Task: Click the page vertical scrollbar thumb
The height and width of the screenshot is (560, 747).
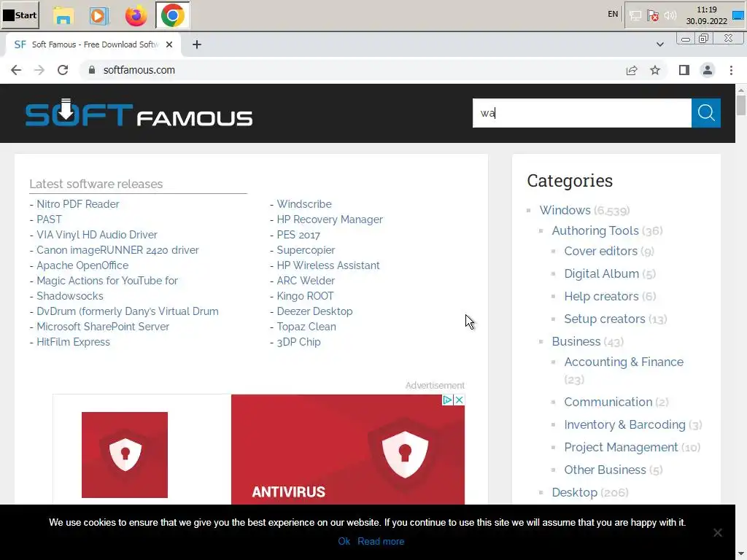Action: (x=741, y=105)
